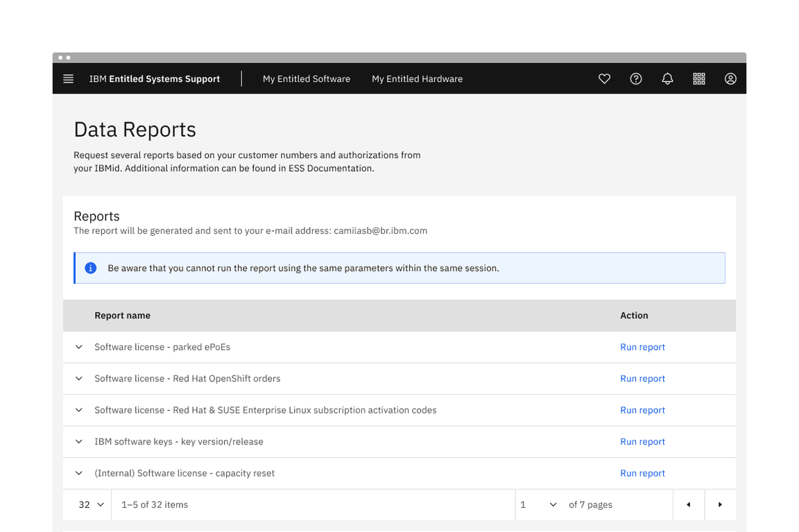Viewport: 799px width, 532px height.
Task: Select My Entitled Hardware in the navigation
Action: (417, 78)
